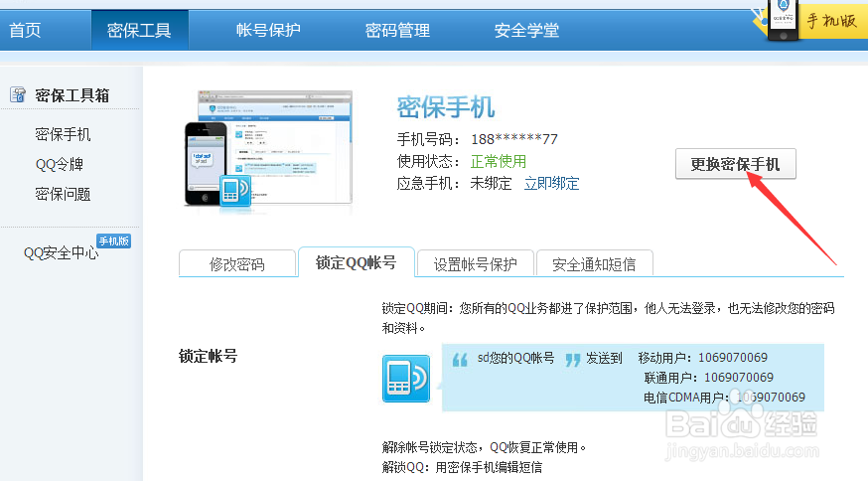
Task: Click the 电信CDMA用户 number line
Action: point(724,398)
